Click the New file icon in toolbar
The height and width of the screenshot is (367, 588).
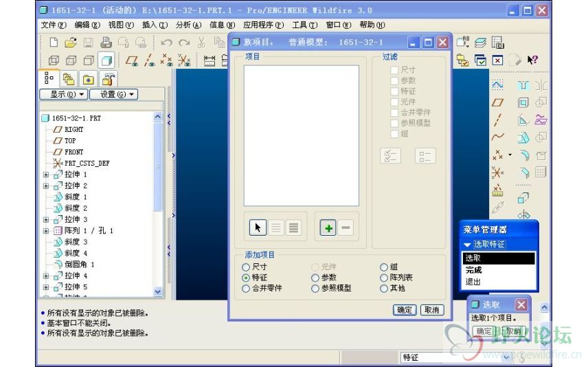(x=54, y=43)
